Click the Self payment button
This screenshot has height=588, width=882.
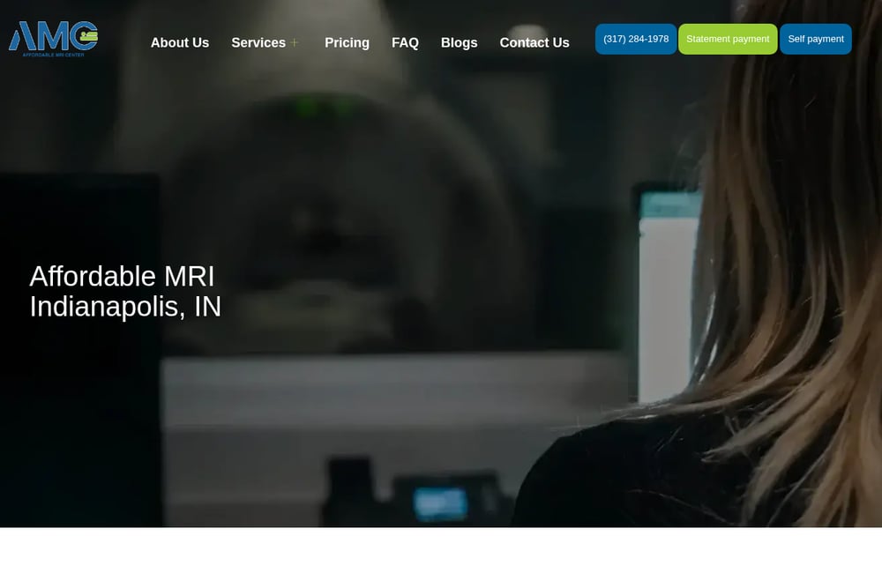point(816,40)
